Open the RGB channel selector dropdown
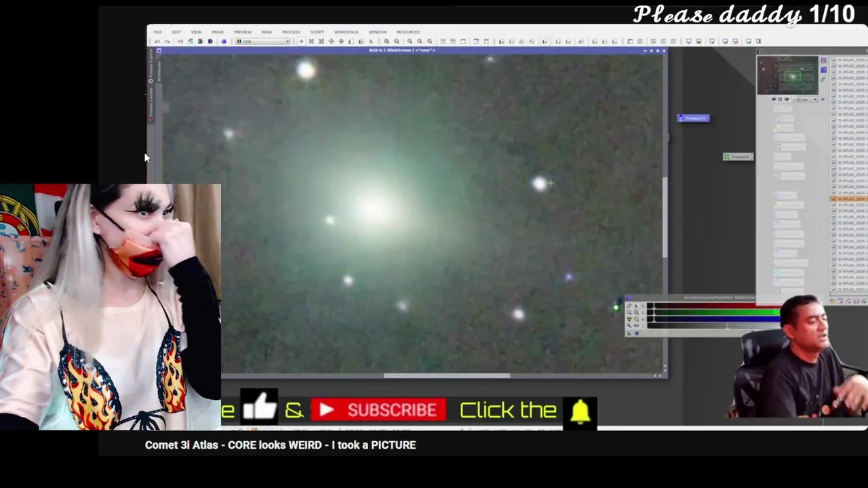This screenshot has width=868, height=488. click(x=262, y=41)
